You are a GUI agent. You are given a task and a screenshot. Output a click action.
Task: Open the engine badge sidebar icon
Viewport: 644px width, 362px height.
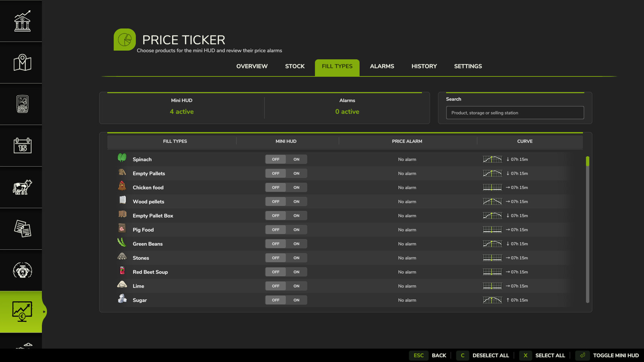[x=22, y=270]
